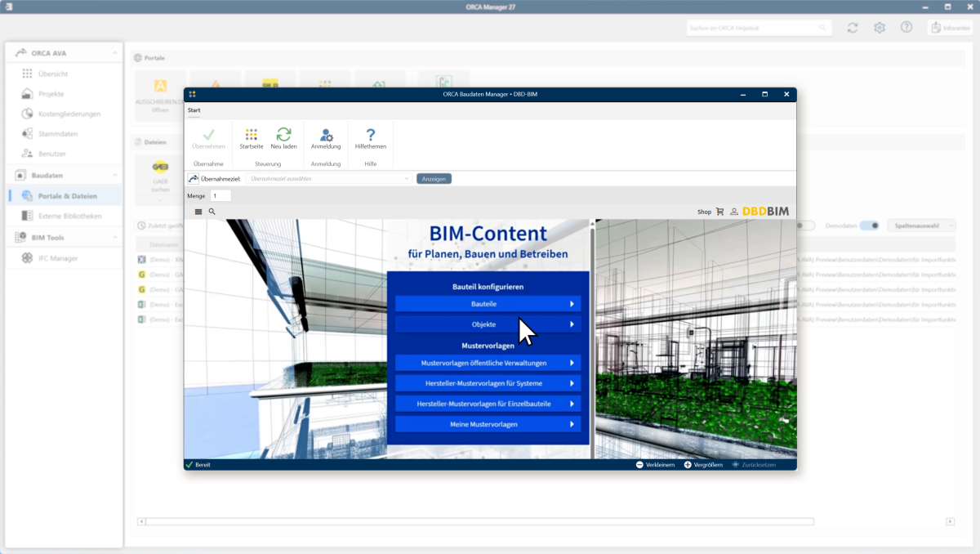This screenshot has width=980, height=554.
Task: Expand the Spaltenauswahl dropdown
Action: (x=923, y=226)
